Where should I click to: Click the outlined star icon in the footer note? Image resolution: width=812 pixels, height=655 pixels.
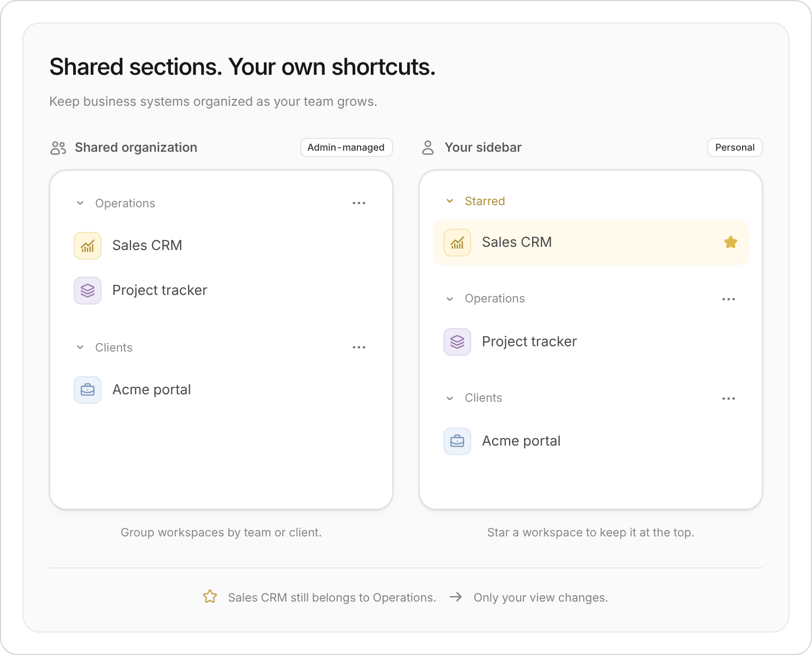point(210,597)
